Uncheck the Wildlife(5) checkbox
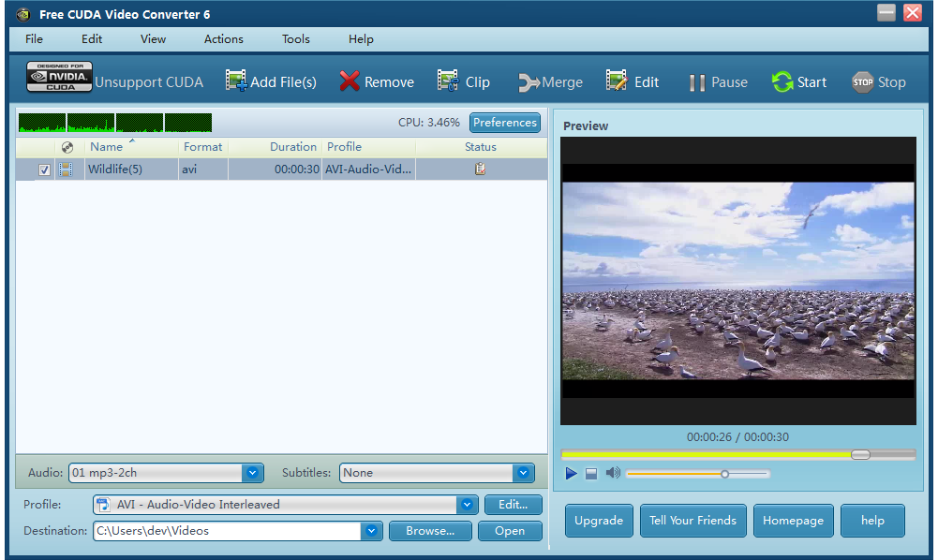Viewport: 938px width, 560px height. coord(44,169)
